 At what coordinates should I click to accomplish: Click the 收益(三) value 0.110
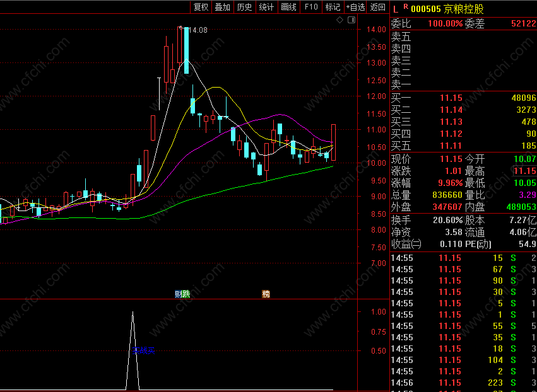click(x=451, y=245)
